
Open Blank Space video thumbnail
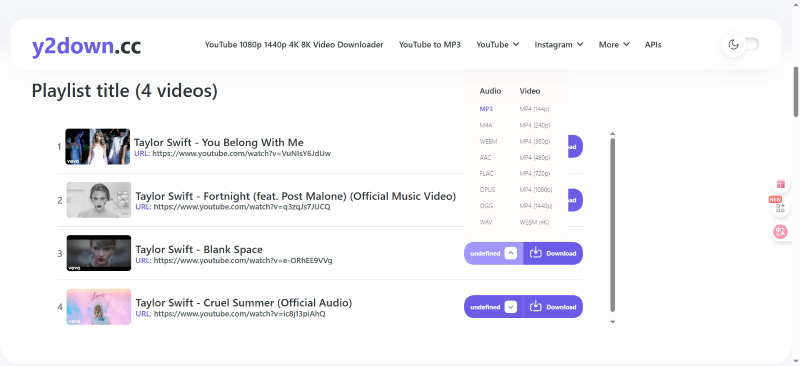[x=99, y=253]
